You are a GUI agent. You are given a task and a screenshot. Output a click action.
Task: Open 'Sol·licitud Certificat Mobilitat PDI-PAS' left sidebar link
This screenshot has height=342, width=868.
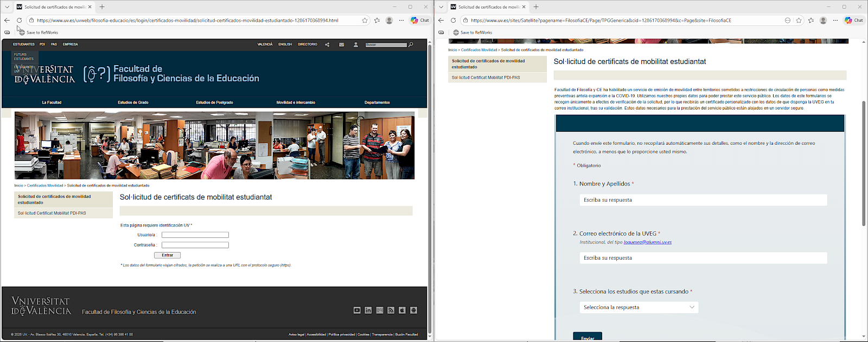(x=52, y=213)
